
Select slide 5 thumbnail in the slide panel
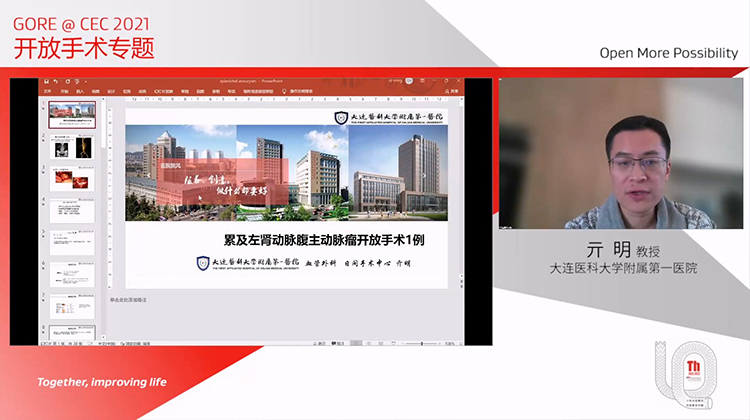[x=72, y=243]
